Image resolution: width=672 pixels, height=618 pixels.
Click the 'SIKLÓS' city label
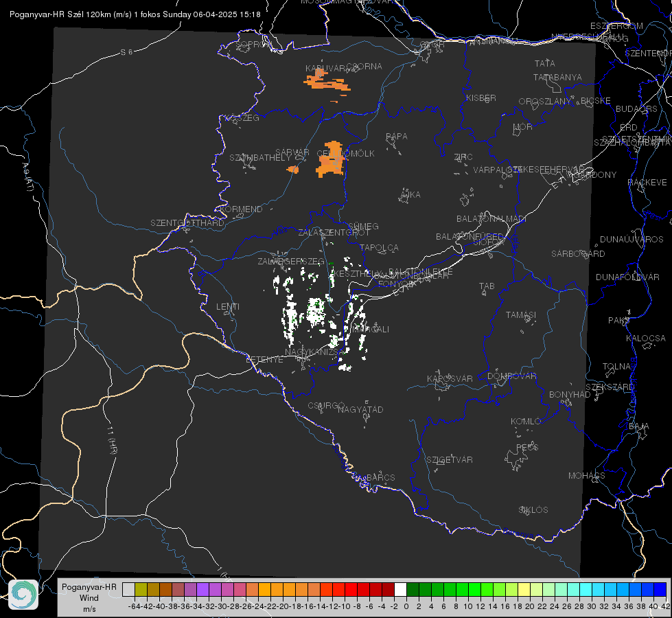tap(533, 510)
